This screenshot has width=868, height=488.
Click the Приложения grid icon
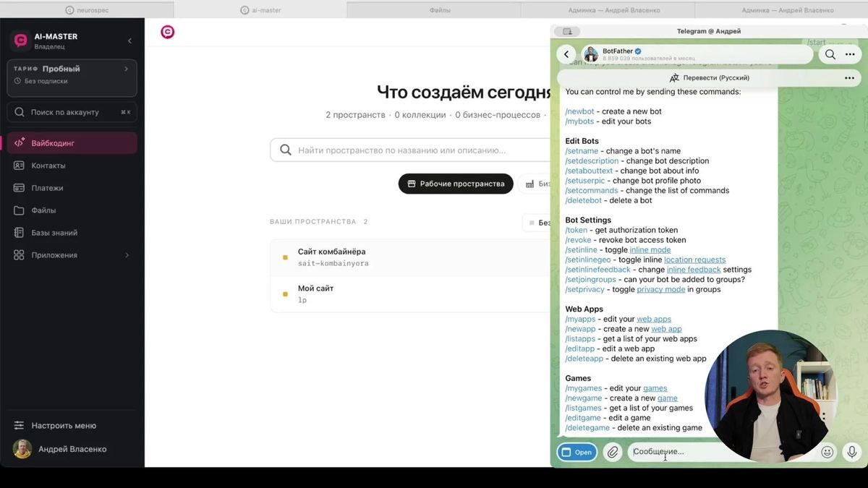pyautogui.click(x=19, y=255)
